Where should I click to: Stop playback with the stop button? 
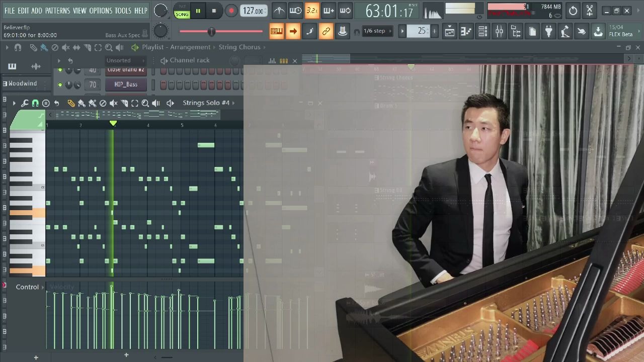(x=214, y=11)
